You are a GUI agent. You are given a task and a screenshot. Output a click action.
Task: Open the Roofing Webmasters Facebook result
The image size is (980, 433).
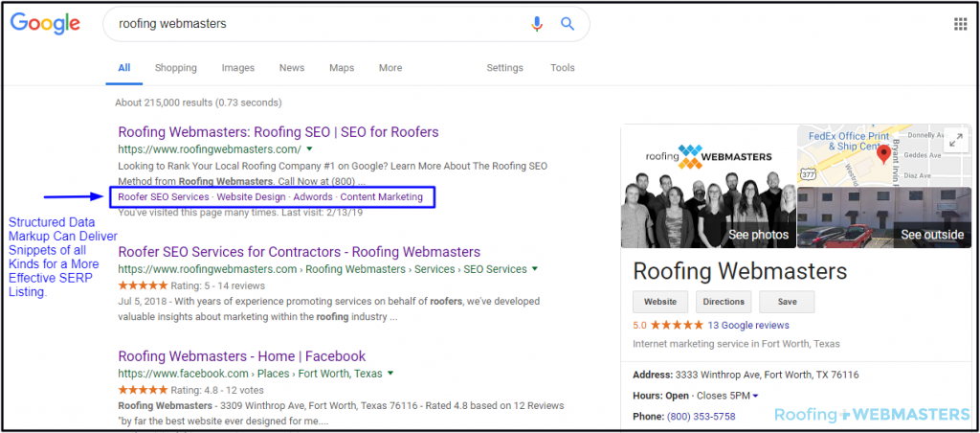coord(242,356)
